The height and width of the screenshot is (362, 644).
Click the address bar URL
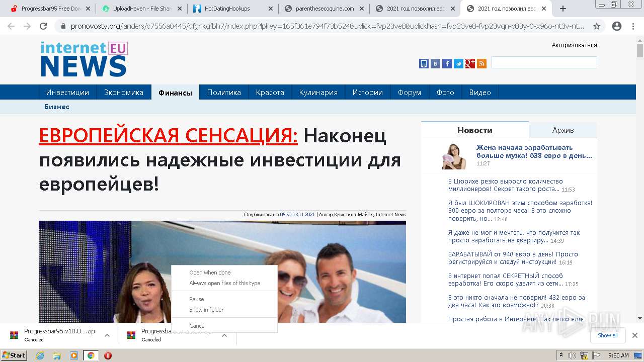pyautogui.click(x=327, y=26)
